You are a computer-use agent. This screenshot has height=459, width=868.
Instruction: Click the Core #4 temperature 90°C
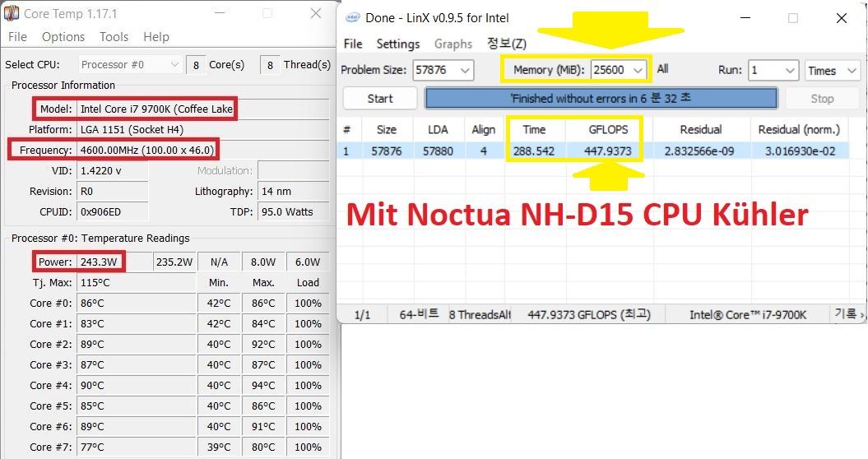[137, 385]
